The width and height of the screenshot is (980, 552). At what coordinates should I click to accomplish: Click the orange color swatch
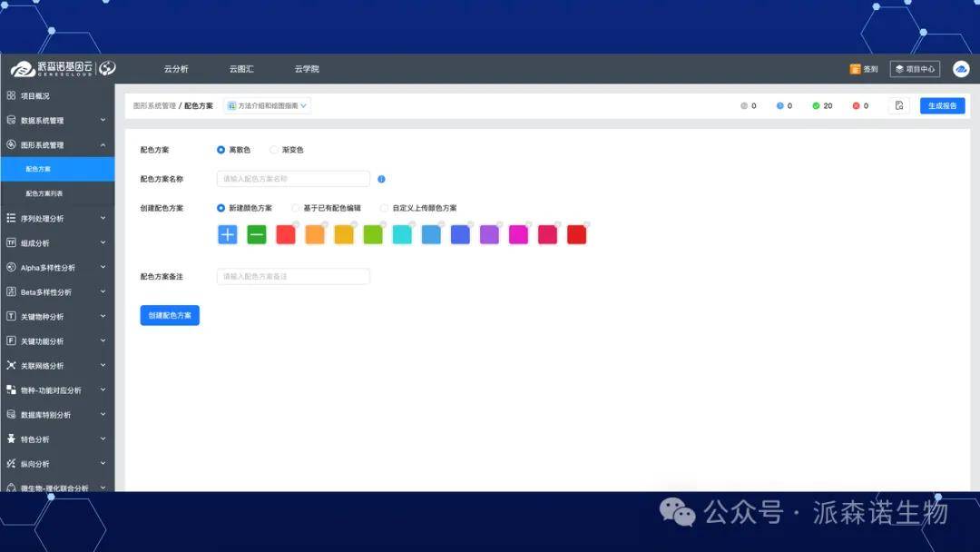click(x=314, y=234)
